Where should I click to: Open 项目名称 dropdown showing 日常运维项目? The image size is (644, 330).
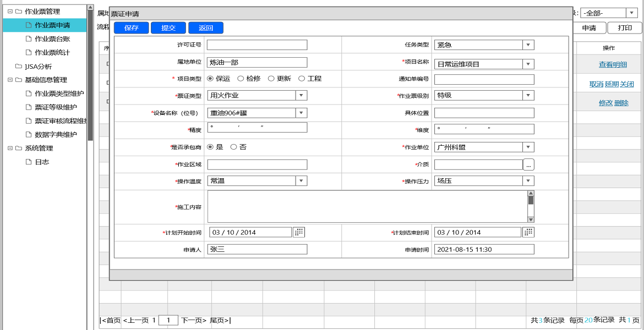[x=484, y=64]
